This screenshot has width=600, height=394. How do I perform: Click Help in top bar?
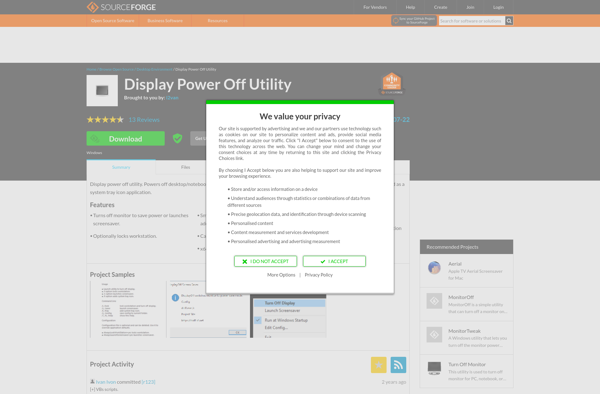tap(410, 7)
